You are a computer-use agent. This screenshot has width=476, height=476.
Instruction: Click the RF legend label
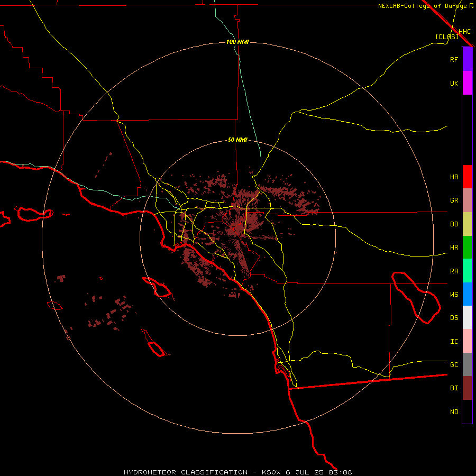tap(454, 59)
